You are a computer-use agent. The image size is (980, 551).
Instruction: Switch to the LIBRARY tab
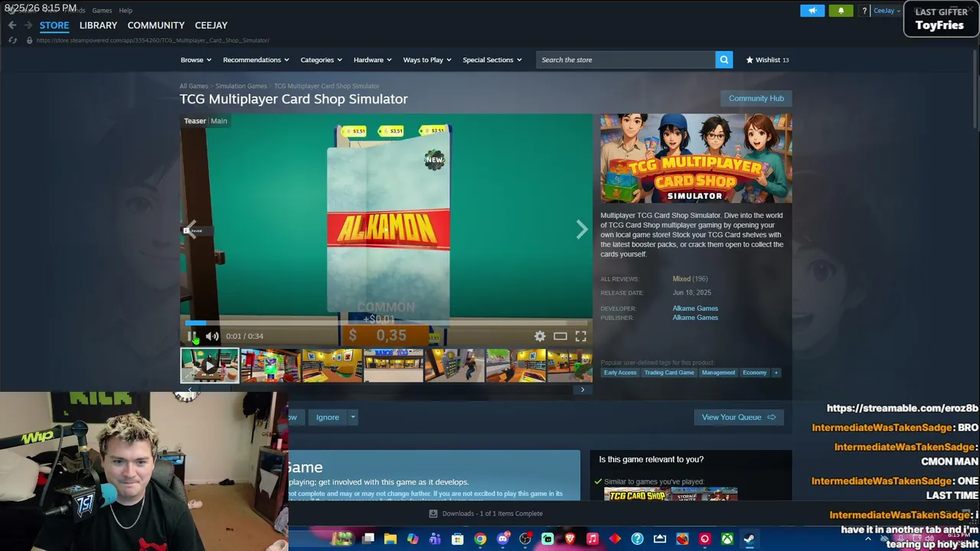coord(98,25)
